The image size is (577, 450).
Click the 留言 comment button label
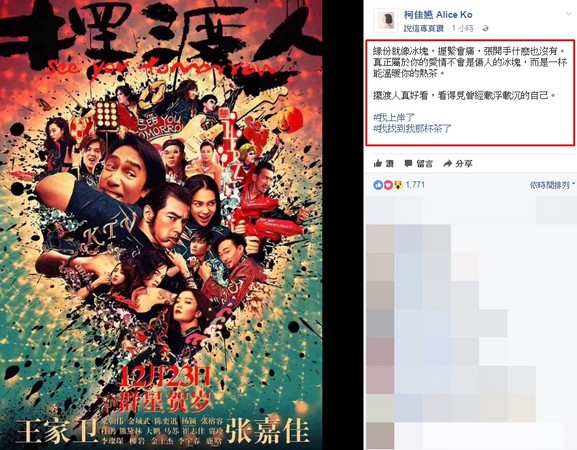tap(425, 164)
